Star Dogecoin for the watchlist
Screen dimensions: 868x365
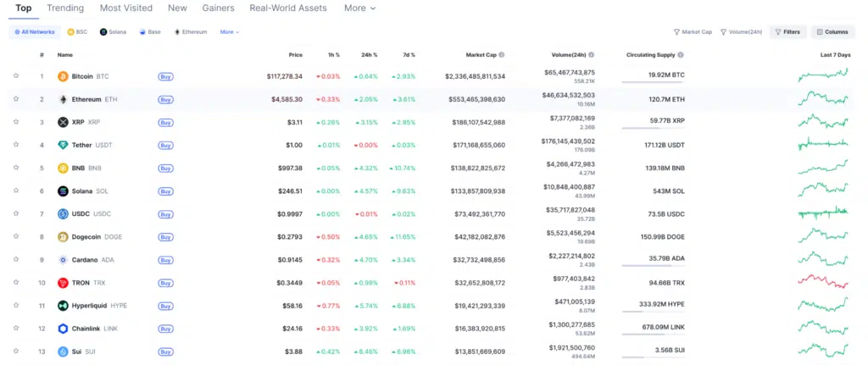coord(16,236)
